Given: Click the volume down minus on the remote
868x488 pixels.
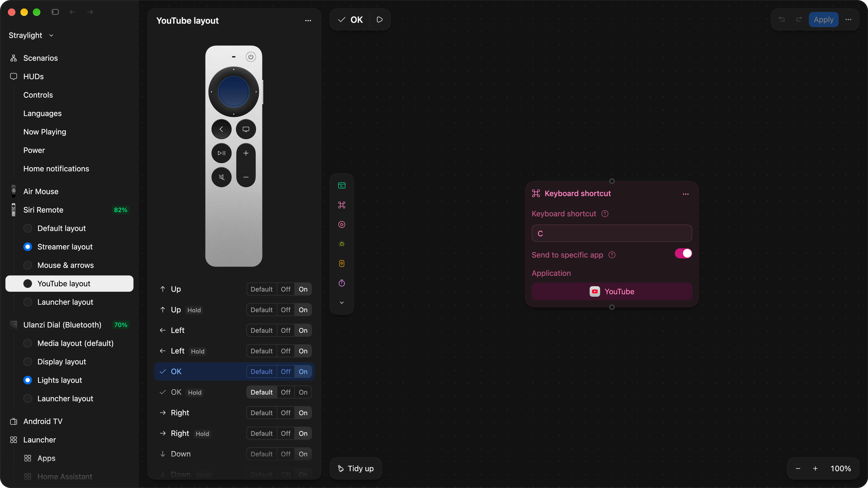Looking at the screenshot, I should [x=246, y=177].
